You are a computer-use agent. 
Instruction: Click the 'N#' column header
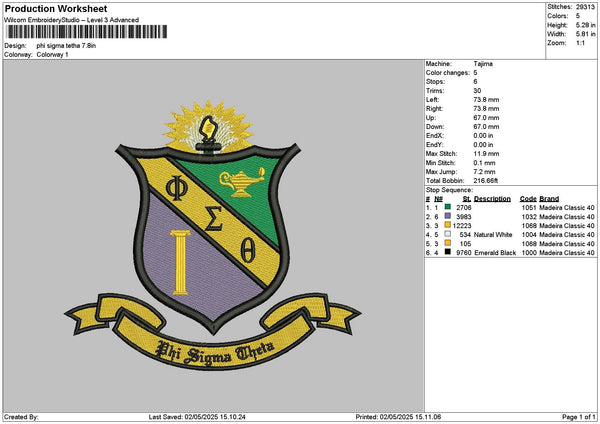(x=439, y=199)
